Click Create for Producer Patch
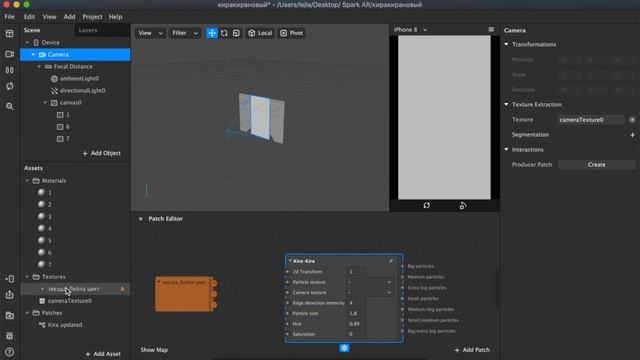This screenshot has width=640, height=360. tap(597, 164)
